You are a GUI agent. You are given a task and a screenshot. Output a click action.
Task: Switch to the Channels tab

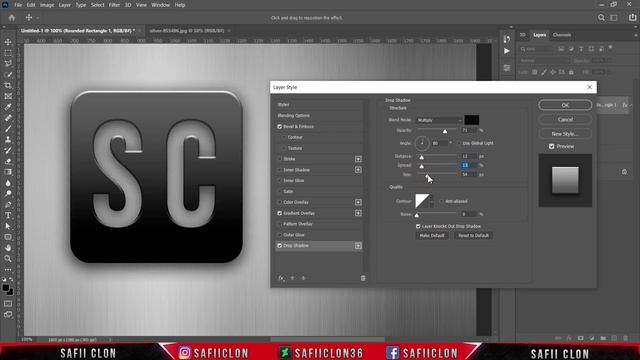click(562, 35)
